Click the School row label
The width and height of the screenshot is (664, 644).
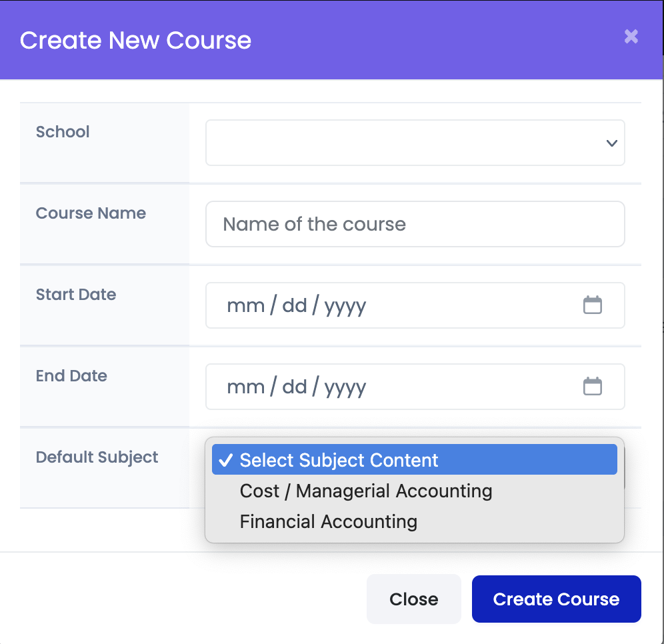coord(63,132)
